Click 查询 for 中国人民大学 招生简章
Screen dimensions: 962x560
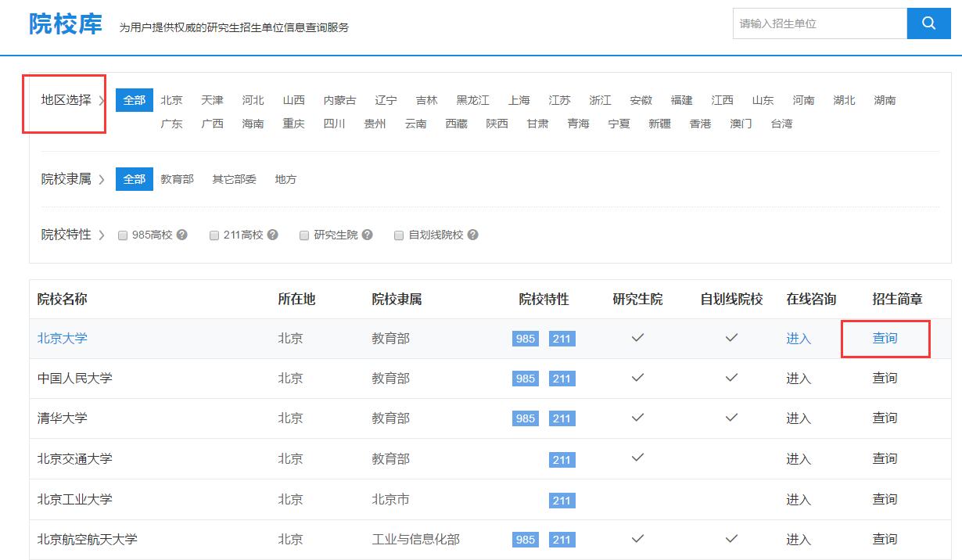click(885, 379)
